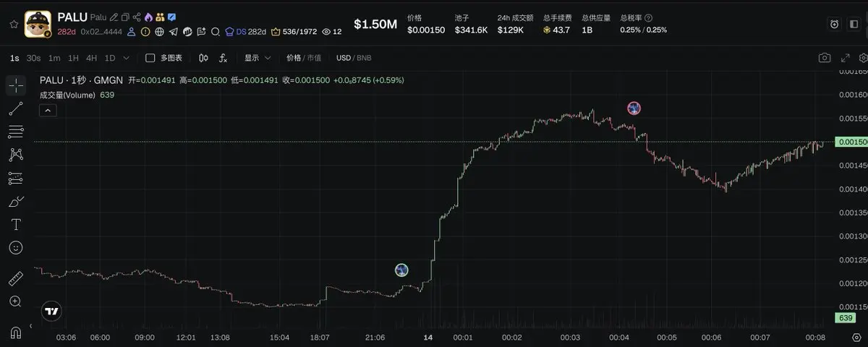Choose the 4H timeframe
Viewport: 868px width, 347px height.
click(91, 58)
